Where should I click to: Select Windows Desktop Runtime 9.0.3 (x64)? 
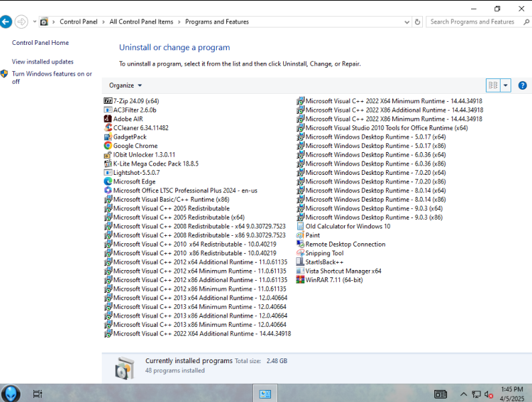point(370,208)
